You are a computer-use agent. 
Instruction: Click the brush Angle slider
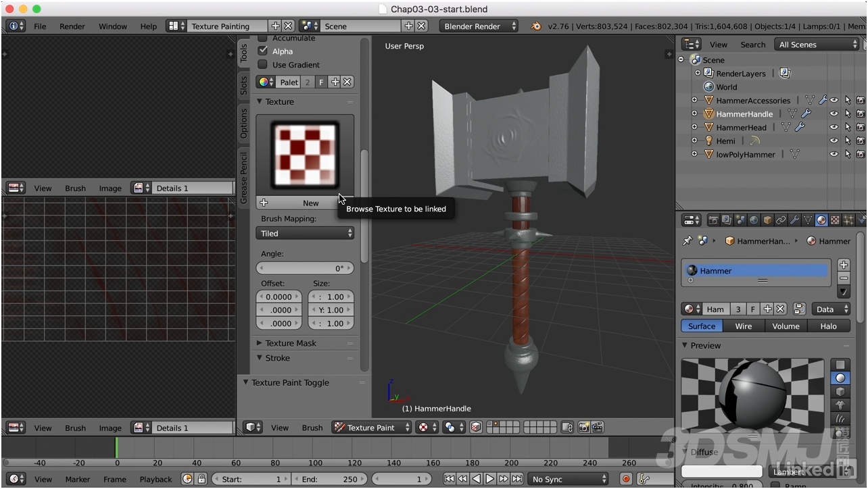coord(305,268)
